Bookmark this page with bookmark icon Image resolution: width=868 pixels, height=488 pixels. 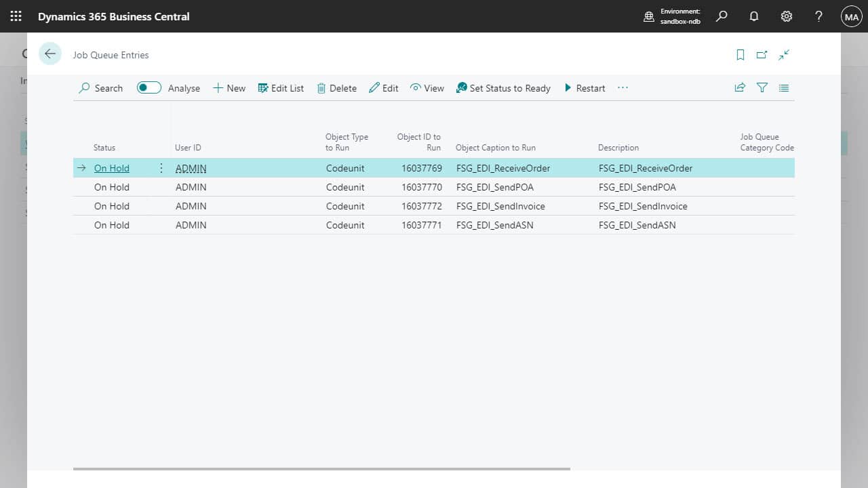[741, 55]
